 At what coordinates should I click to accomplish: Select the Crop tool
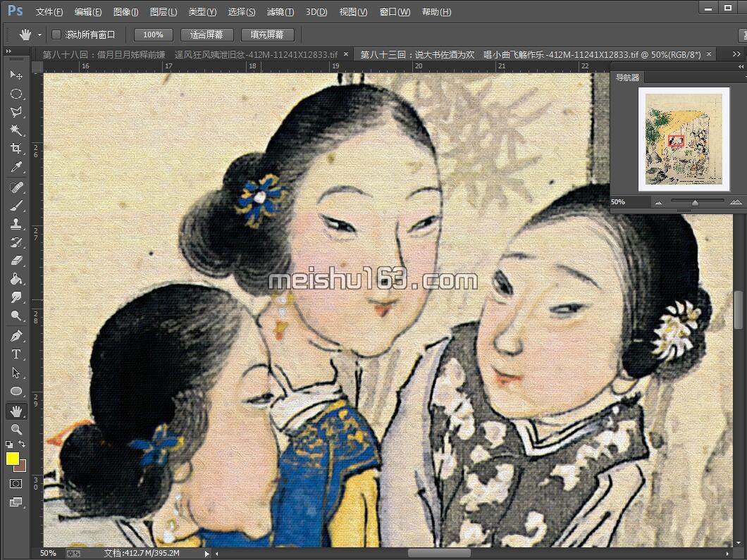click(16, 149)
